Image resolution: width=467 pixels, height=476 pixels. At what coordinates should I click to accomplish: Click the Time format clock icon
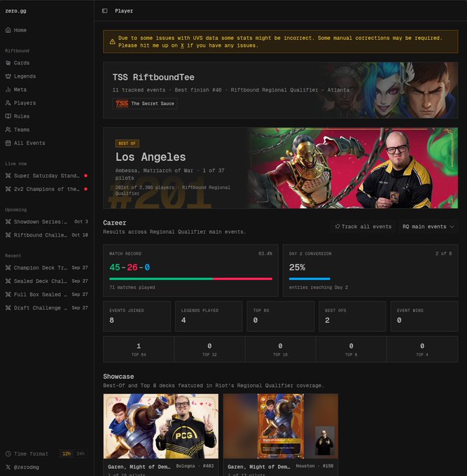click(8, 454)
